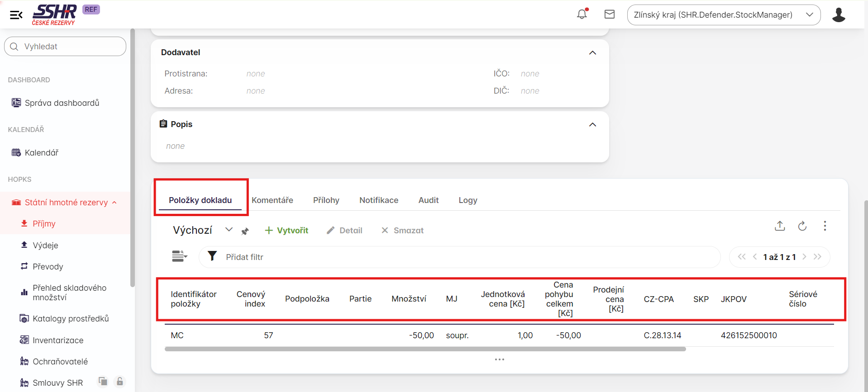
Task: Click the export upload icon above the table
Action: click(780, 226)
